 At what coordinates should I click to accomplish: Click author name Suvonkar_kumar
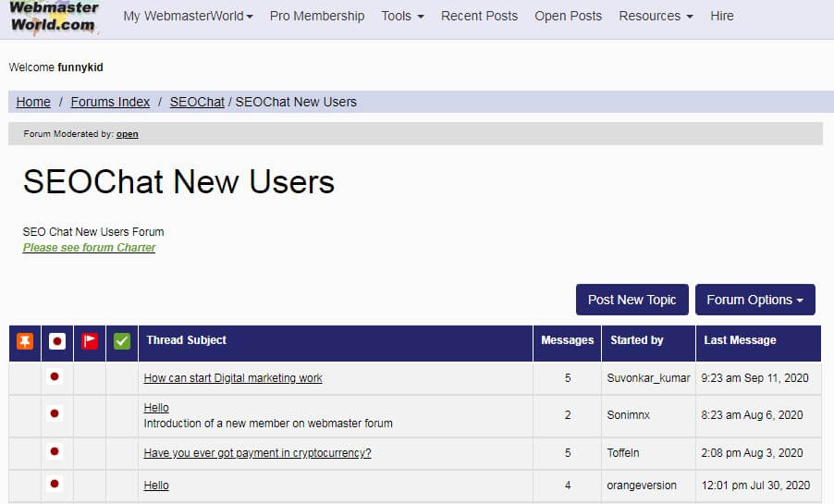tap(648, 378)
